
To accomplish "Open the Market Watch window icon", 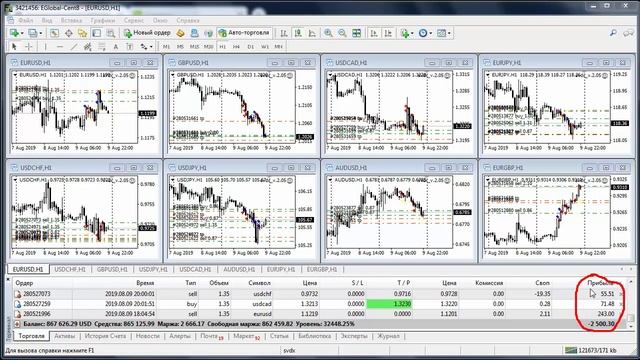I will tap(54, 33).
